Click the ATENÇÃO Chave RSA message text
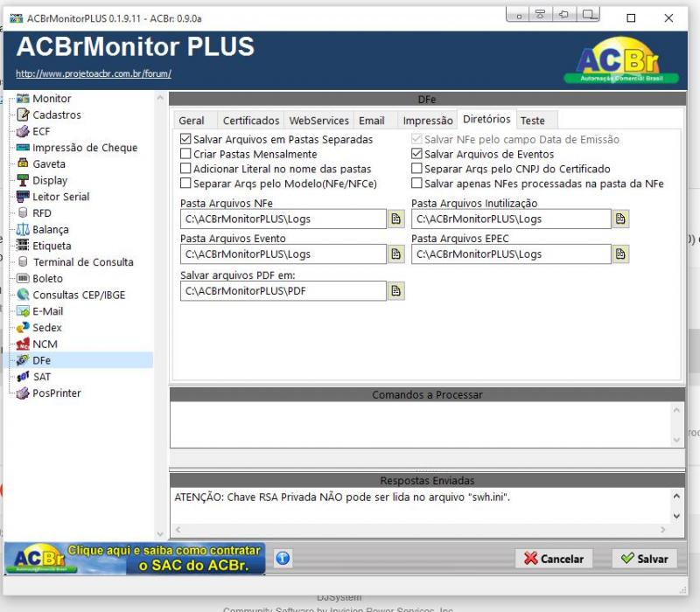 click(342, 497)
